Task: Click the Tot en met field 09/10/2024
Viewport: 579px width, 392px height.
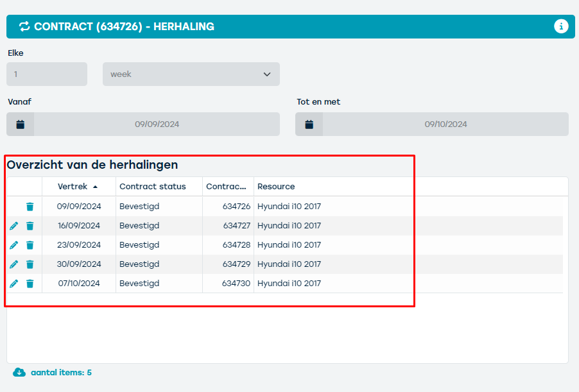Action: (445, 124)
